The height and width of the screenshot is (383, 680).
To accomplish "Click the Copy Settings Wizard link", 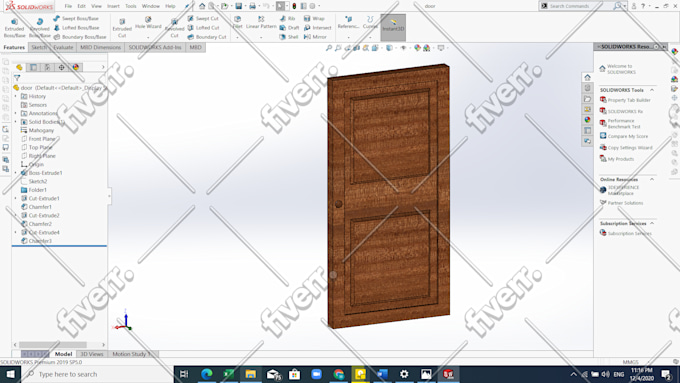I will click(x=626, y=148).
